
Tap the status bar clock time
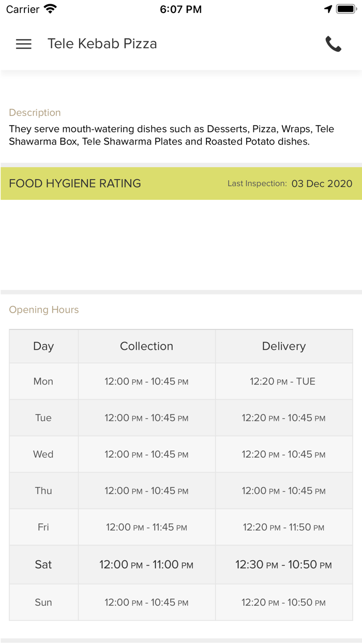click(180, 9)
